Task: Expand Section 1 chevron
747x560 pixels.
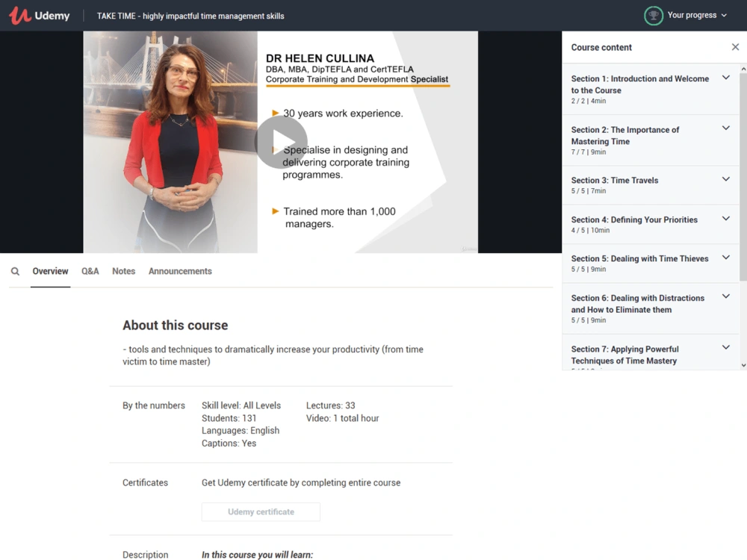Action: tap(725, 78)
